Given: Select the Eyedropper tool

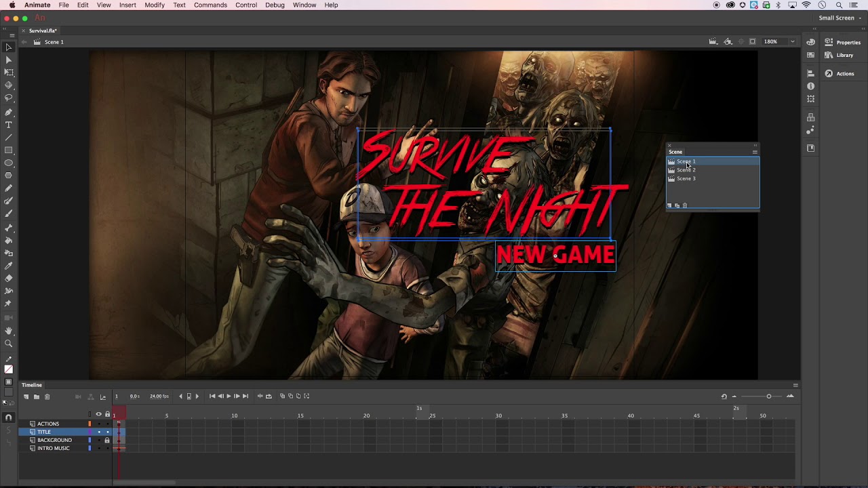Looking at the screenshot, I should click(x=9, y=266).
